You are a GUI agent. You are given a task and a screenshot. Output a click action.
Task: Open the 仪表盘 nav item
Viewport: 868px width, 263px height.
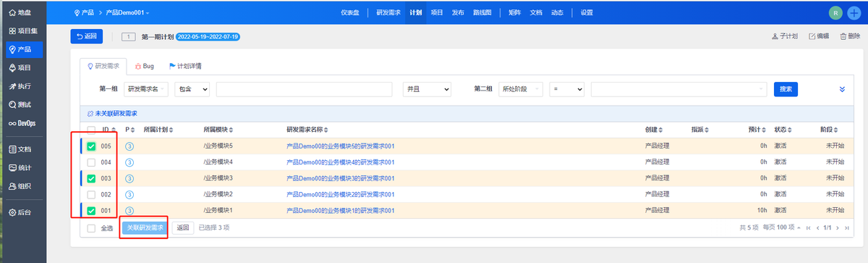[351, 13]
